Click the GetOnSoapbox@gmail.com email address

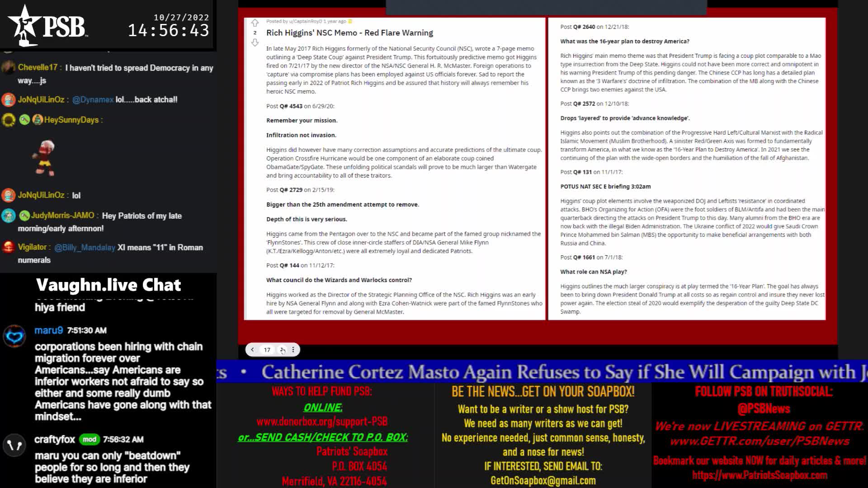pyautogui.click(x=543, y=481)
